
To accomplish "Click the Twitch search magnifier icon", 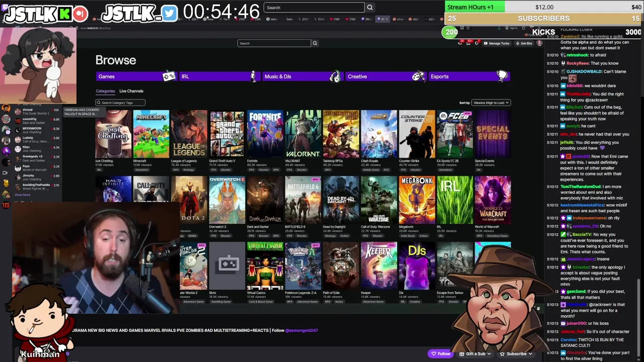I will (x=315, y=43).
